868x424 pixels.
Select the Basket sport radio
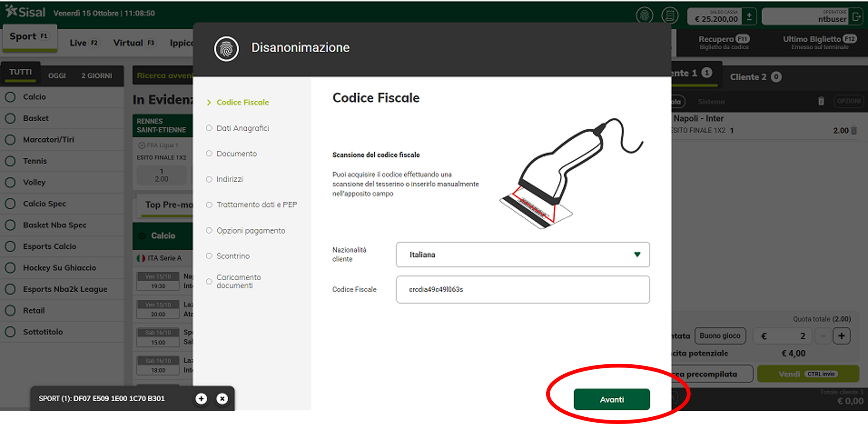pos(10,118)
